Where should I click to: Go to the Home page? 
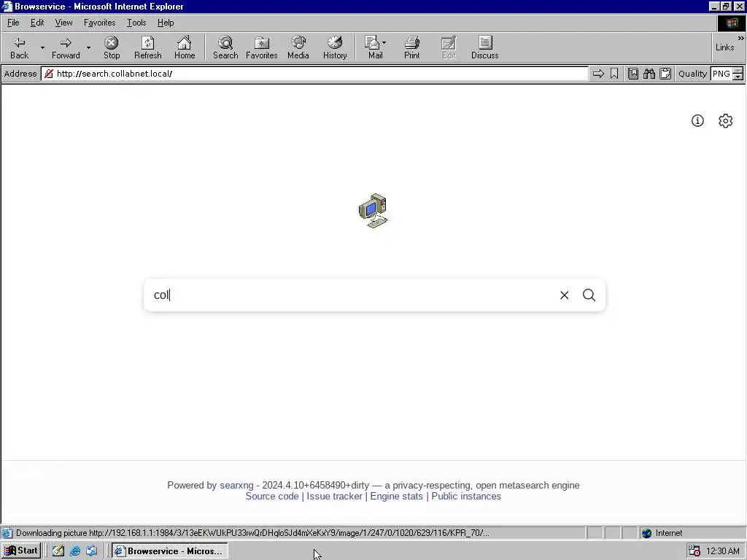coord(185,47)
